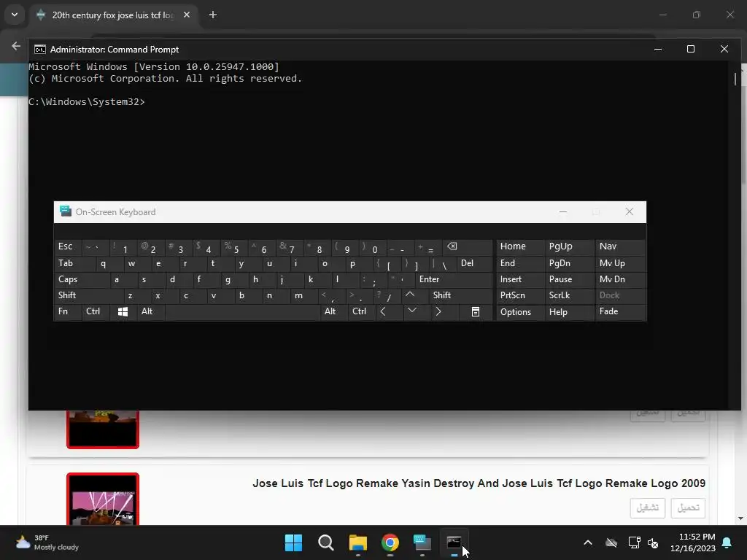Open Jose Luis Tcf Logo Remake 2009 link
The width and height of the screenshot is (747, 560).
pyautogui.click(x=479, y=483)
